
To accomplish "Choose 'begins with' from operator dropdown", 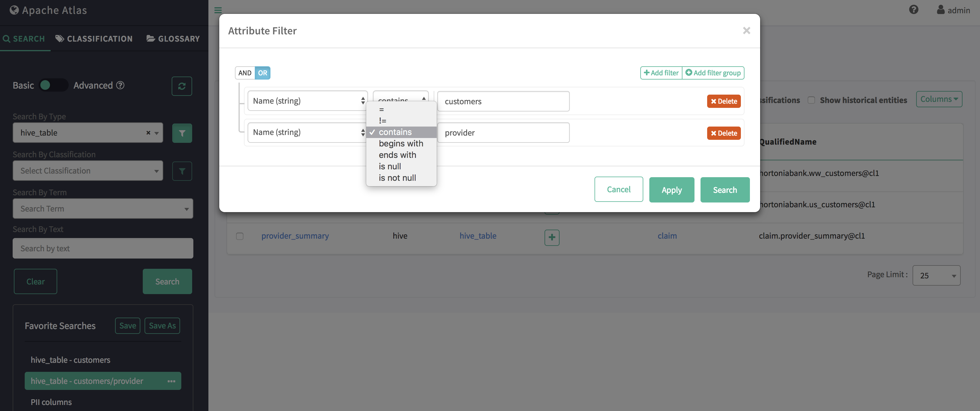I will pyautogui.click(x=401, y=143).
